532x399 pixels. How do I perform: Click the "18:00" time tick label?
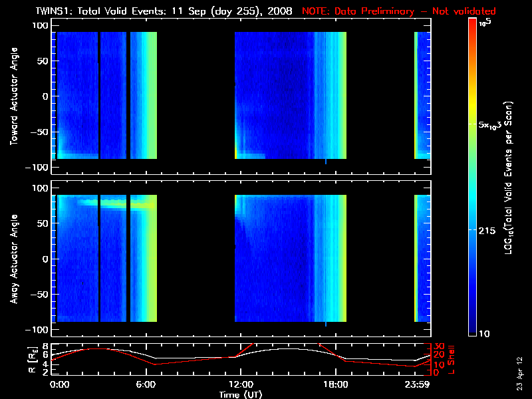coord(336,385)
